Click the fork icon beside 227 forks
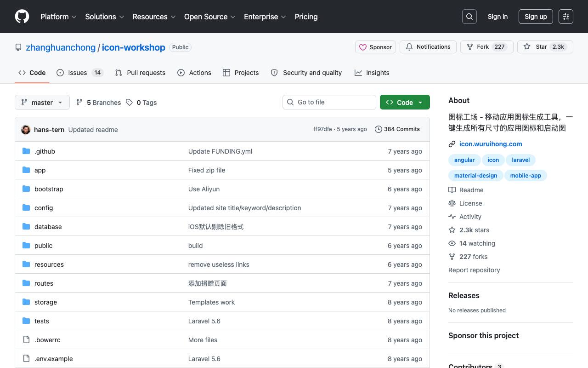 pos(452,257)
